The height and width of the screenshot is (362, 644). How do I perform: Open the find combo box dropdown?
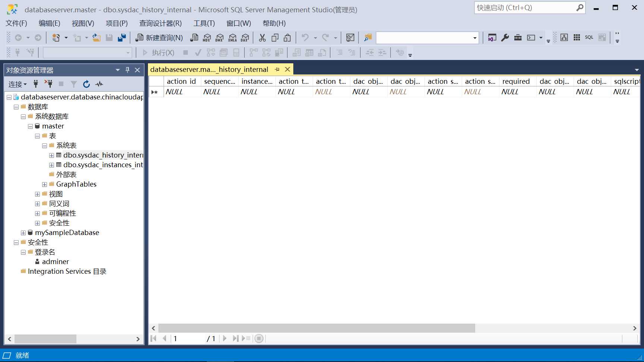(474, 38)
